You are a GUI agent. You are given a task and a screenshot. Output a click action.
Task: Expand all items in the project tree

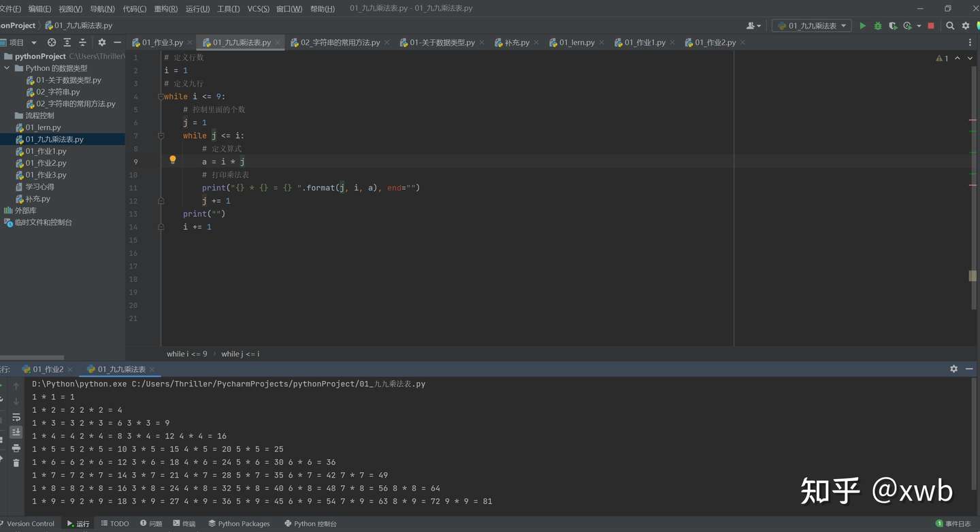click(x=67, y=42)
